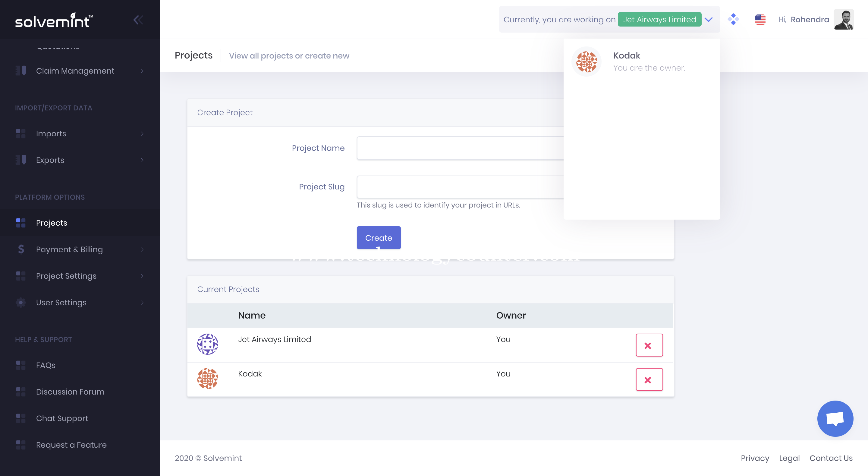Image resolution: width=868 pixels, height=476 pixels.
Task: Open the Legal footer link
Action: click(x=789, y=458)
